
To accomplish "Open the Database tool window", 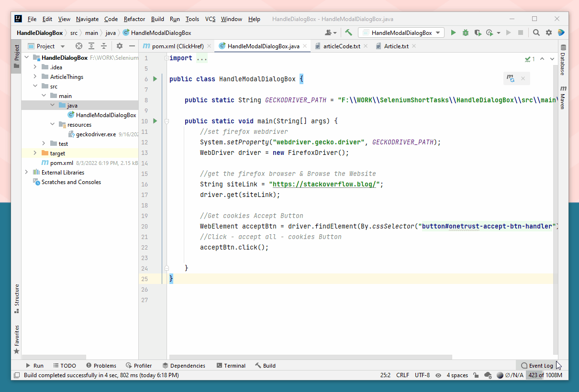I will click(x=563, y=60).
